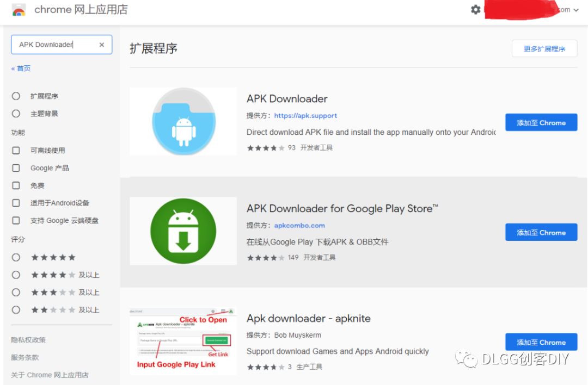Open the 隐私权政策 link
The height and width of the screenshot is (385, 588).
point(28,340)
